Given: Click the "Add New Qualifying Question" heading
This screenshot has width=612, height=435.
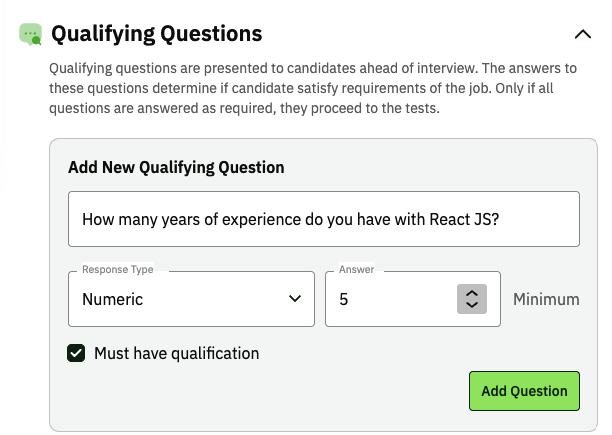Looking at the screenshot, I should [176, 167].
